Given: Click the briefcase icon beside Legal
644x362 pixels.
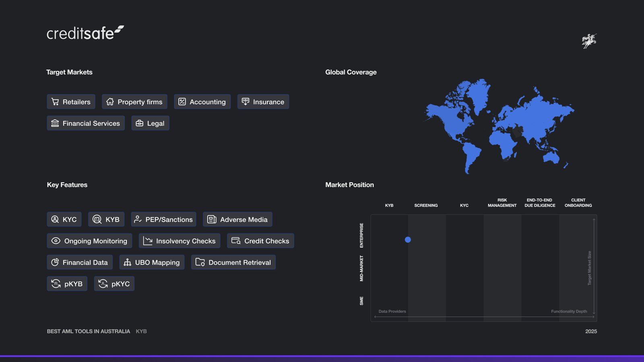Looking at the screenshot, I should [139, 123].
